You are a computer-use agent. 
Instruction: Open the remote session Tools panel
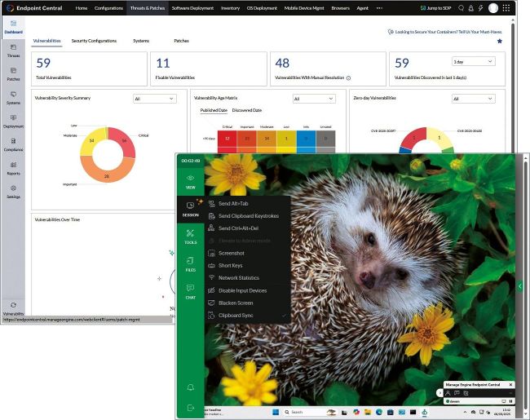point(190,236)
